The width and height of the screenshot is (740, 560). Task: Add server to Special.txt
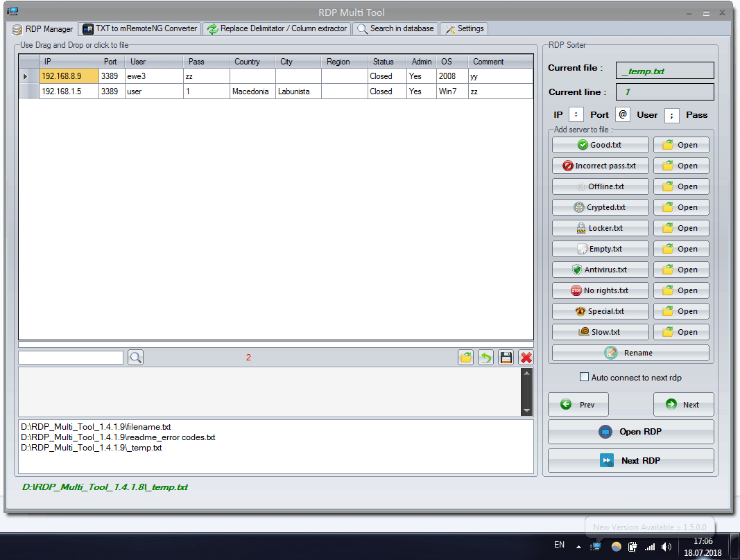coord(601,311)
